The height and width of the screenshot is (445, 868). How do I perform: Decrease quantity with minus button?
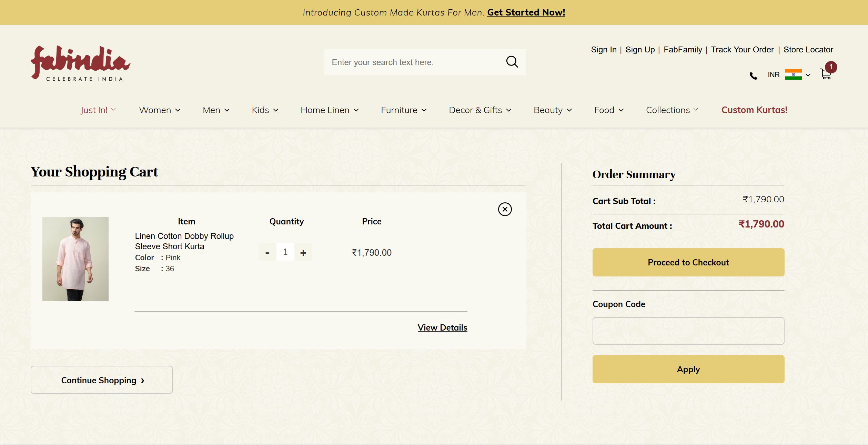267,253
